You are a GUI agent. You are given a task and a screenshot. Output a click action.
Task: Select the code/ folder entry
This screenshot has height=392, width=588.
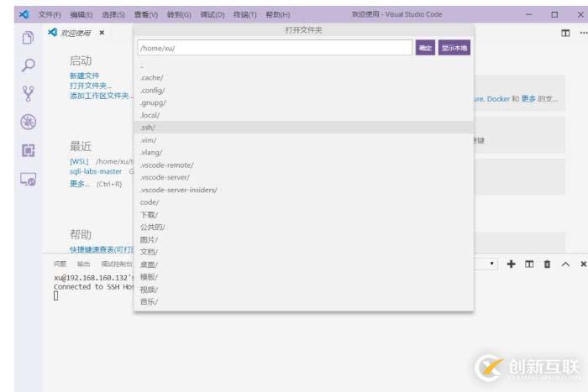click(x=303, y=202)
